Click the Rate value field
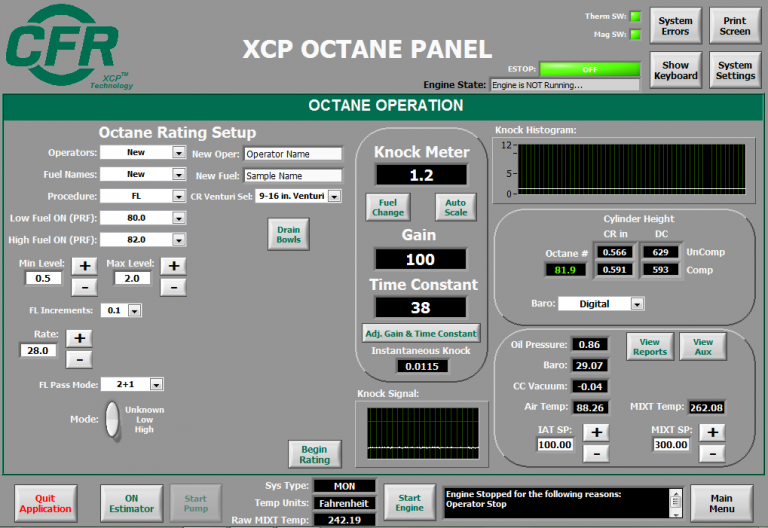Viewport: 768px width, 528px height. 38,351
